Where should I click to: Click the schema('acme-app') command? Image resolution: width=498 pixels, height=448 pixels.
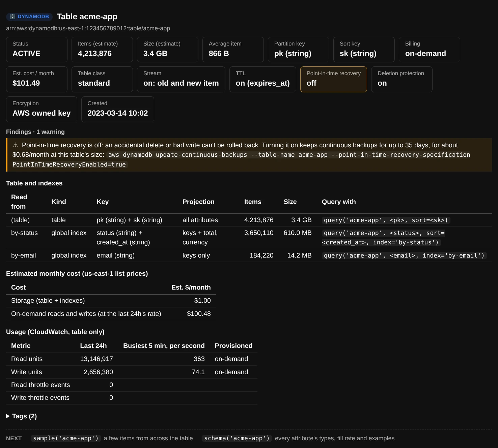(237, 438)
